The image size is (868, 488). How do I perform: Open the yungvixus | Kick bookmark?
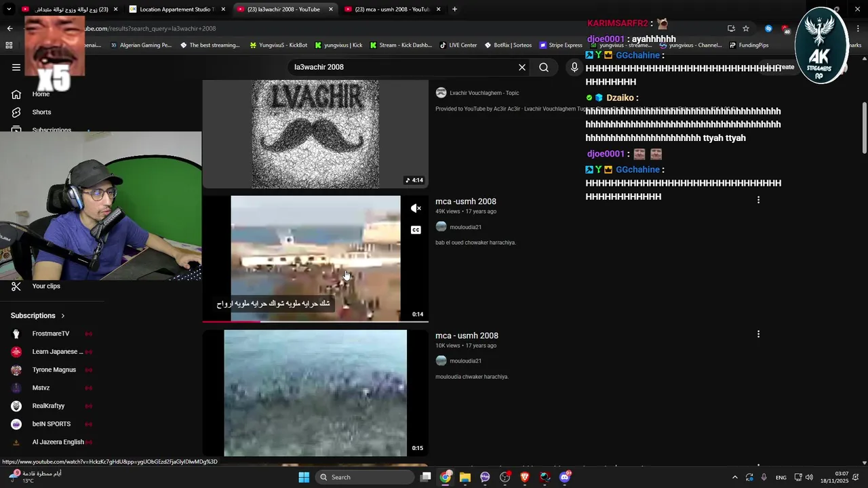pos(338,45)
